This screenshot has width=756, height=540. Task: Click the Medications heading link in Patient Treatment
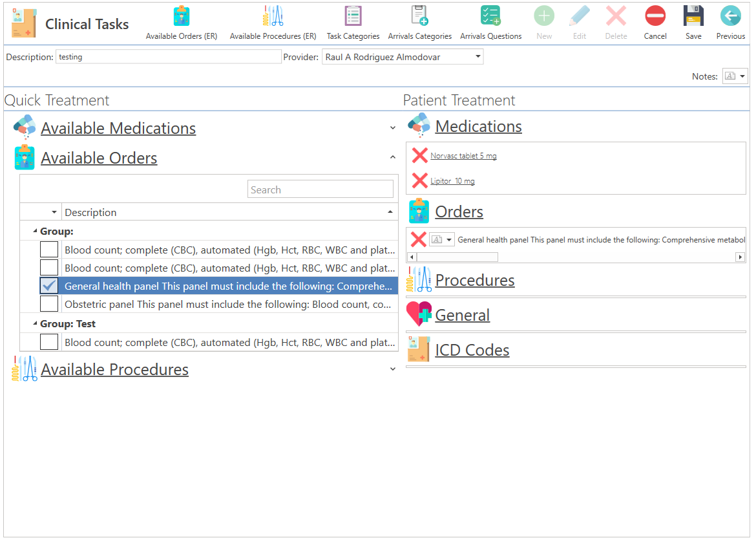point(478,126)
